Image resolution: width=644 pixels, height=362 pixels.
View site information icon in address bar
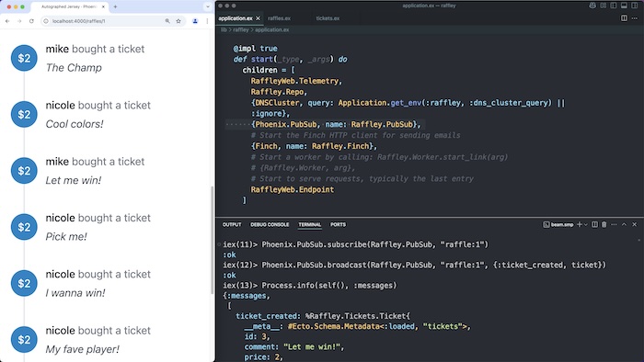click(x=46, y=21)
